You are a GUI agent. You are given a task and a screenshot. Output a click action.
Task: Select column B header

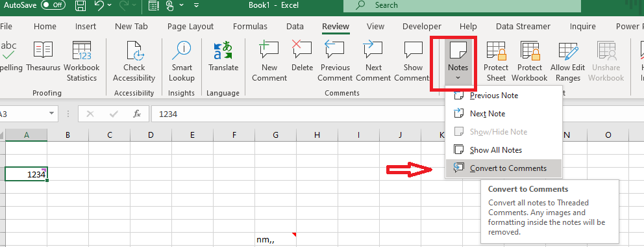pyautogui.click(x=68, y=135)
